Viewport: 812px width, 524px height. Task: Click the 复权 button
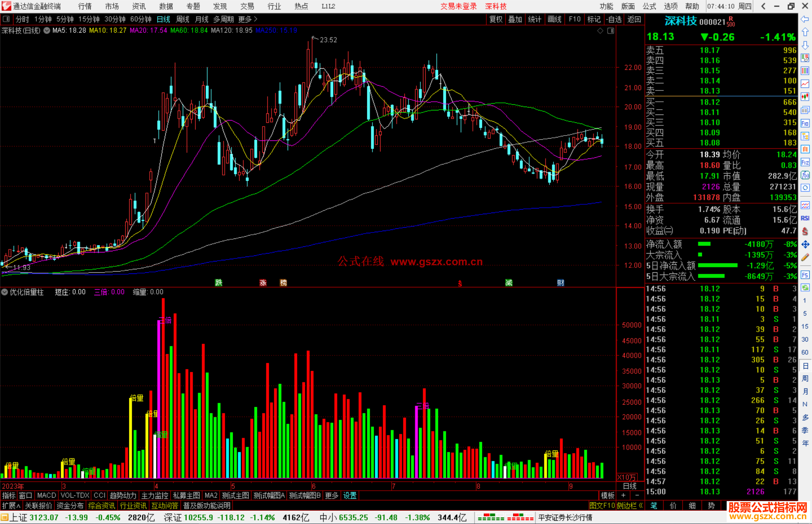tap(496, 19)
